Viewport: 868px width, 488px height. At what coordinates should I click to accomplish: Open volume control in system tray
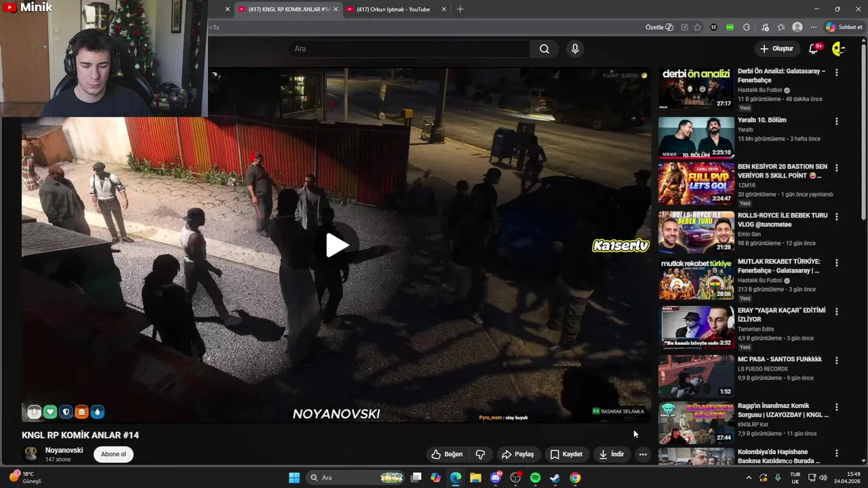coord(823,478)
